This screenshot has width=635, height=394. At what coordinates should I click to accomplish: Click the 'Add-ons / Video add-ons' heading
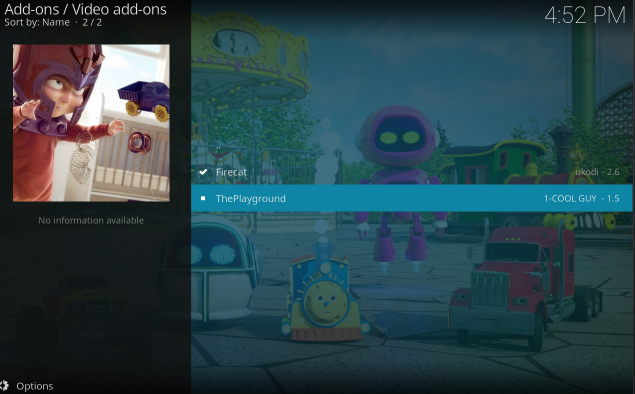click(85, 9)
